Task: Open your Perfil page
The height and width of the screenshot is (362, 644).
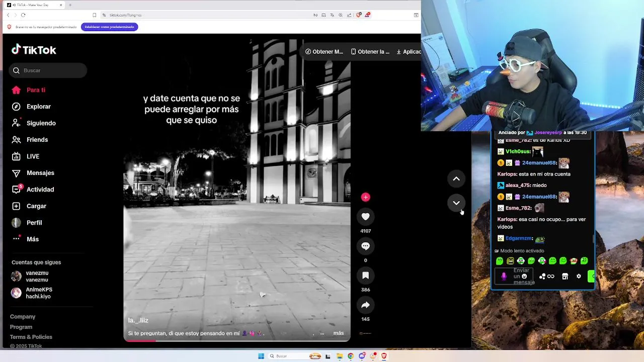Action: (x=27, y=223)
